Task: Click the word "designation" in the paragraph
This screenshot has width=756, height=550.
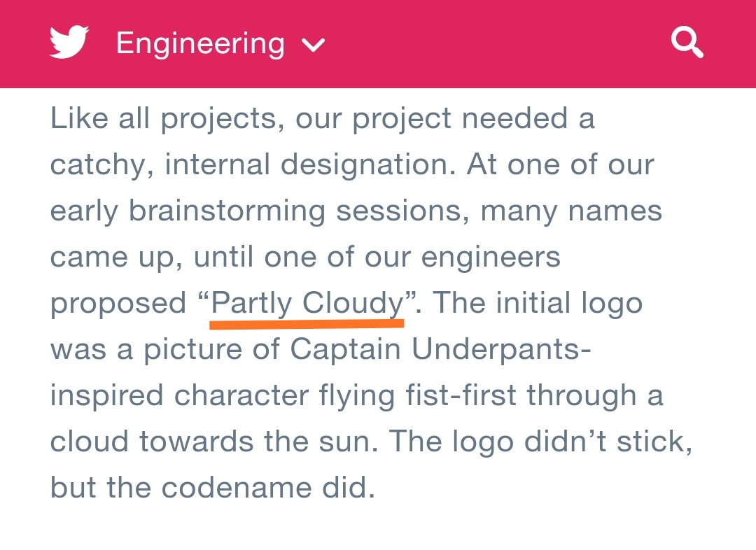Action: [368, 165]
